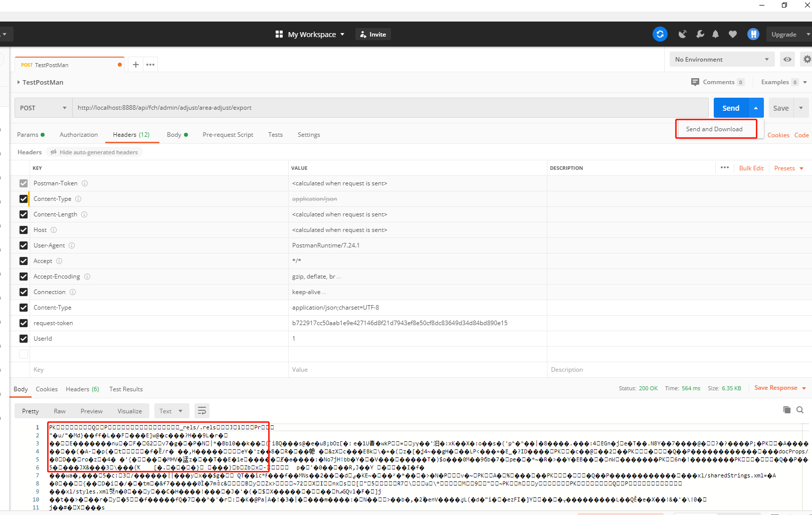The width and height of the screenshot is (812, 515).
Task: Click the request URL field
Action: (x=390, y=108)
